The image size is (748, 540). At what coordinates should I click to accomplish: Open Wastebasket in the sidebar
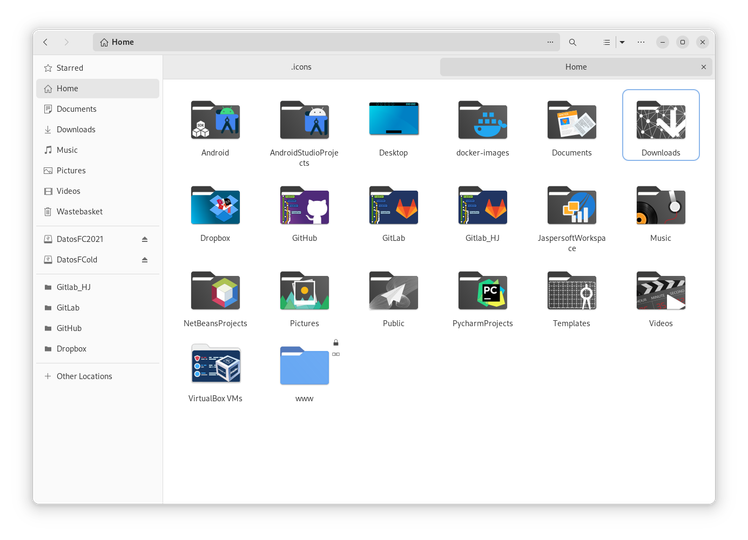click(x=98, y=211)
